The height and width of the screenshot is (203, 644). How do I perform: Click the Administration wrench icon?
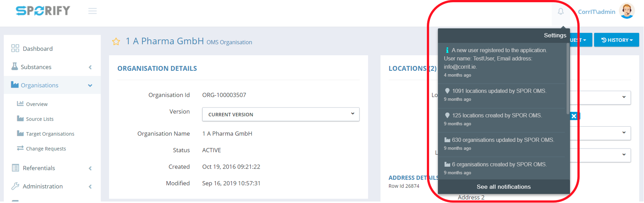pos(15,186)
